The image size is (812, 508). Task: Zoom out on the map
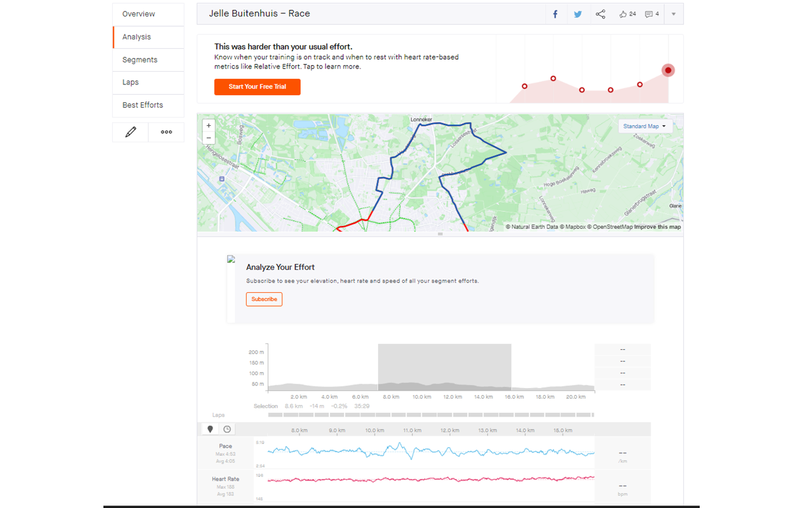(209, 138)
